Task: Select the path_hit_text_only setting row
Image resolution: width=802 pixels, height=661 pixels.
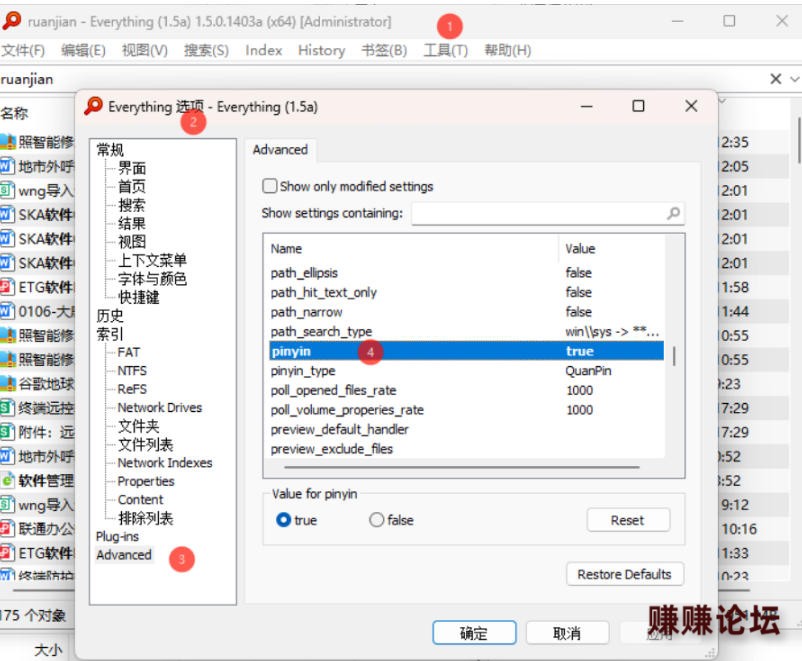Action: click(466, 292)
